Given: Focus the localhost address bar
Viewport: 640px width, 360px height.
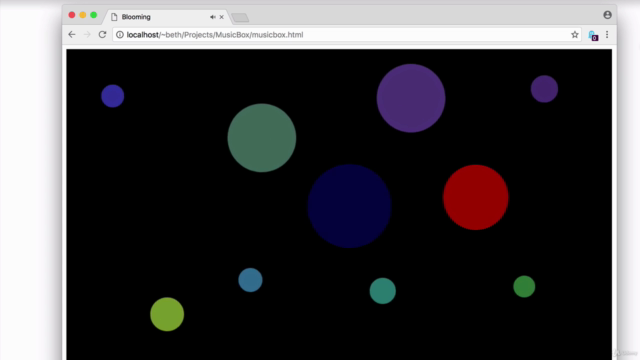Looking at the screenshot, I should click(346, 35).
